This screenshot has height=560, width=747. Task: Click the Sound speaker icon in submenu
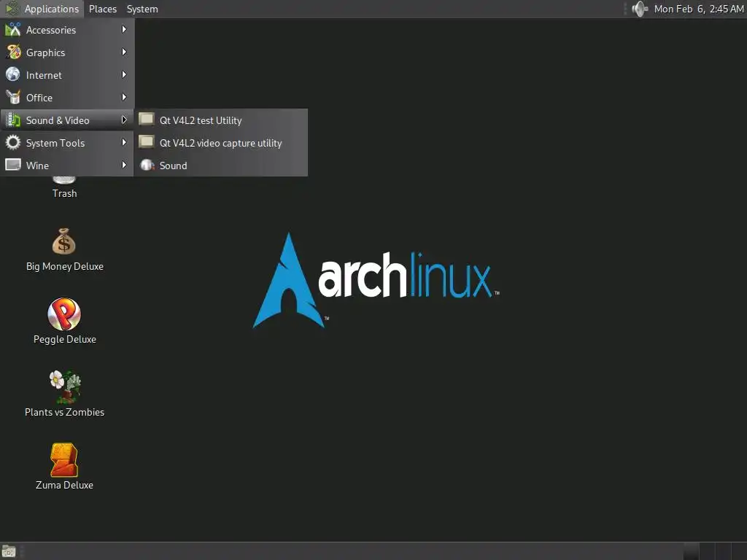(x=147, y=165)
